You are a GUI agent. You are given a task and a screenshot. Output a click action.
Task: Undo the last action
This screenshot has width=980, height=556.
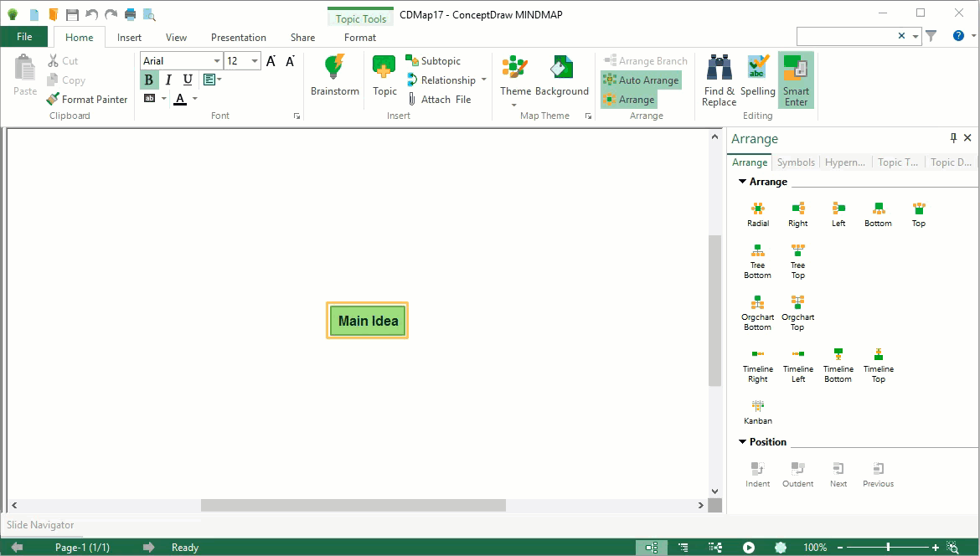coord(91,14)
